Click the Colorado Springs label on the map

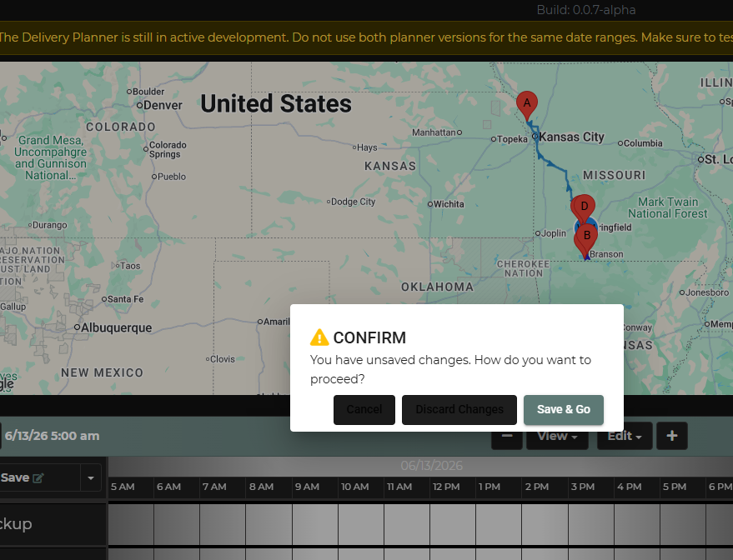(168, 149)
